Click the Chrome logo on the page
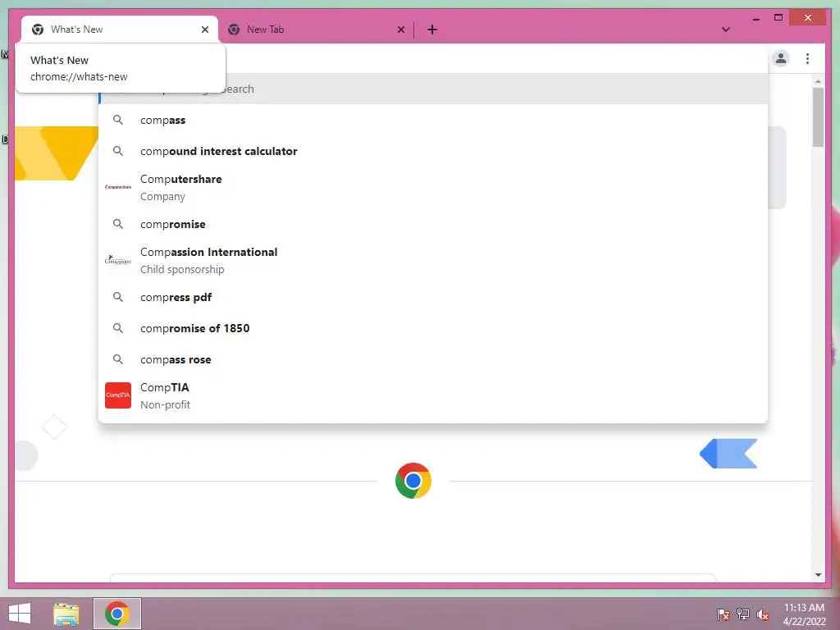 413,481
